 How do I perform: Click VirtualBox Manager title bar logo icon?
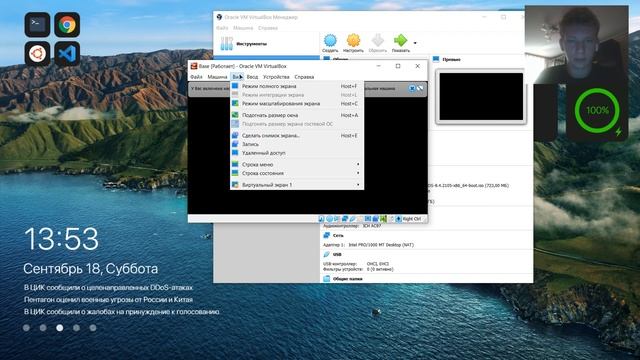(x=219, y=17)
